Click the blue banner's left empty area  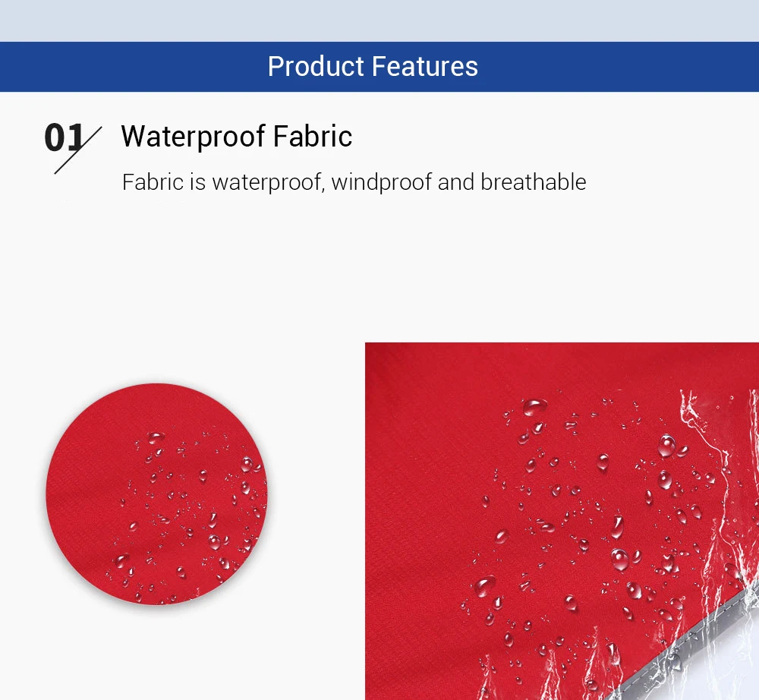tap(114, 67)
